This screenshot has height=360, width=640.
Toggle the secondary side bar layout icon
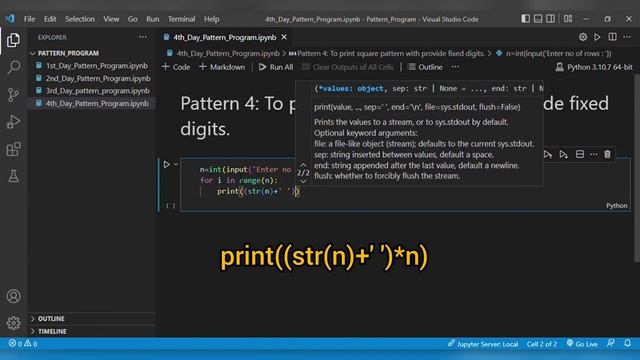550,19
